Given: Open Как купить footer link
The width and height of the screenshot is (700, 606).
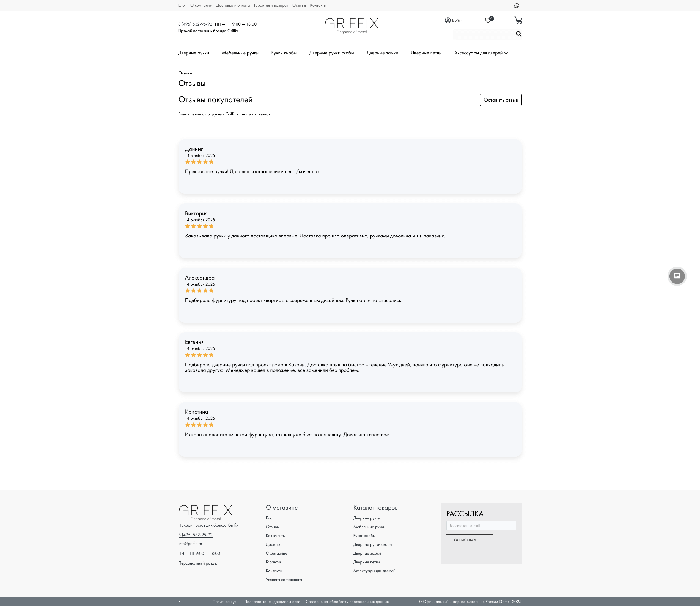Looking at the screenshot, I should point(275,536).
